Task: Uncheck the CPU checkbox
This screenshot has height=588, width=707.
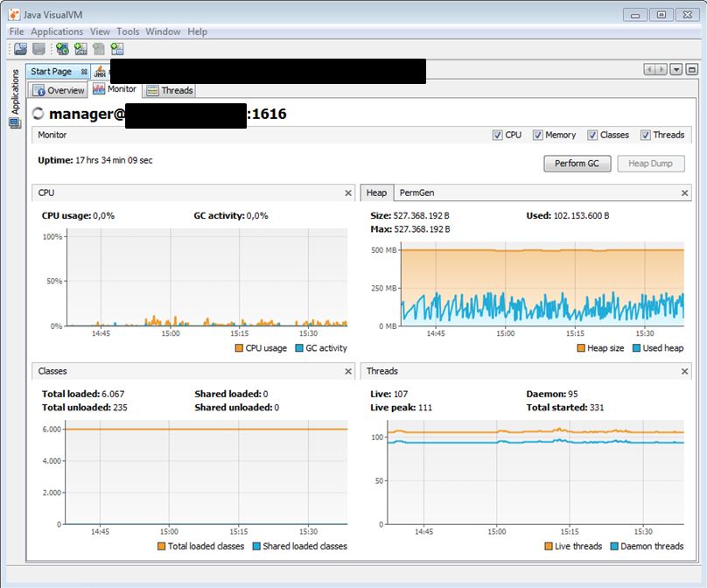Action: tap(497, 136)
